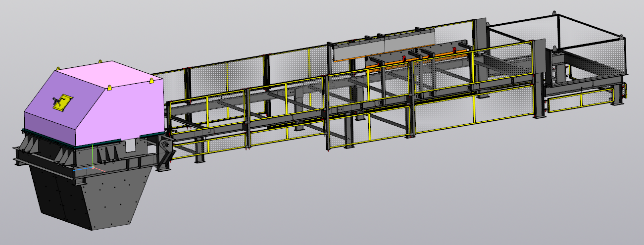Select the support leg at the far right end
The height and width of the screenshot is (245, 644).
(617, 94)
